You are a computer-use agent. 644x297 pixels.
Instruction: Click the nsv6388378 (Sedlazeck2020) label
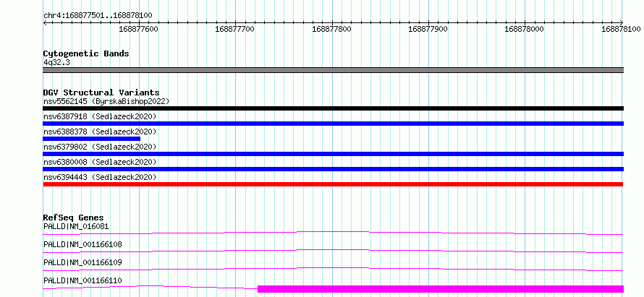(100, 132)
